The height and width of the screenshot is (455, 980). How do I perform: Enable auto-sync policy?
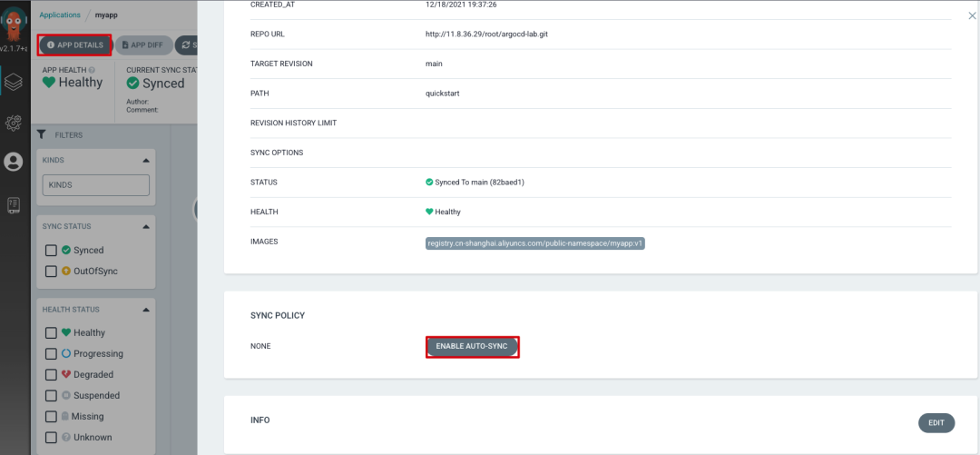pyautogui.click(x=472, y=346)
